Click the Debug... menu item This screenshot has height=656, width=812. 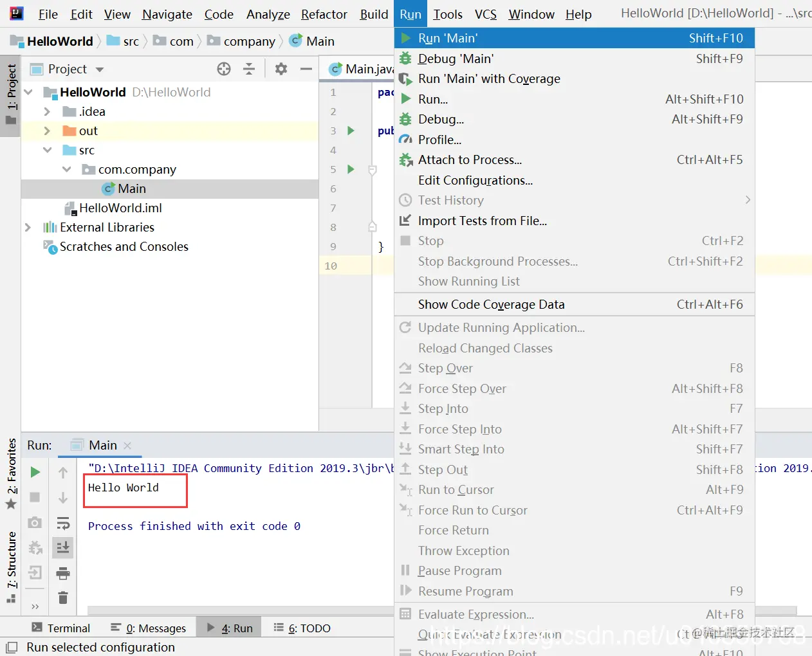tap(574, 119)
